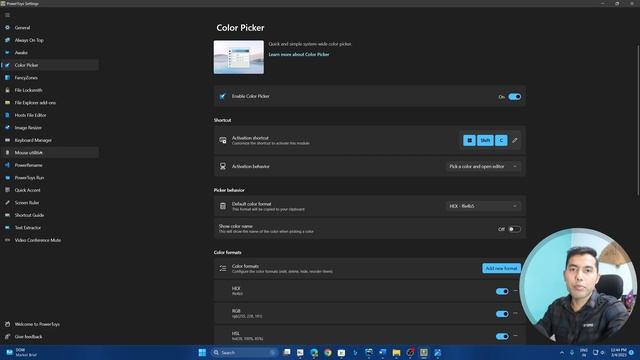Toggle the RGB color format switch
This screenshot has width=640, height=360.
tap(502, 314)
